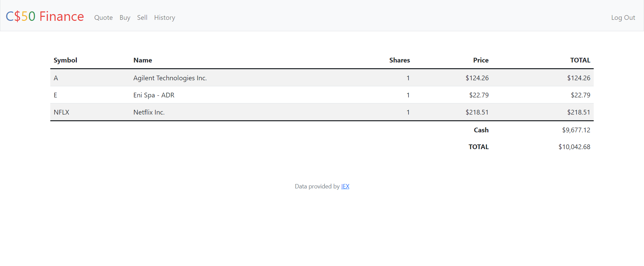The width and height of the screenshot is (644, 266).
Task: Select the NFLX symbol cell
Action: click(x=61, y=112)
